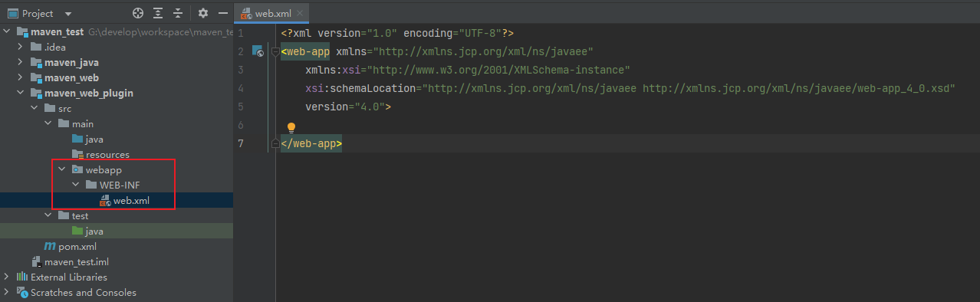Toggle fold marker on closing web-app tag
This screenshot has height=302, width=980.
tap(275, 143)
